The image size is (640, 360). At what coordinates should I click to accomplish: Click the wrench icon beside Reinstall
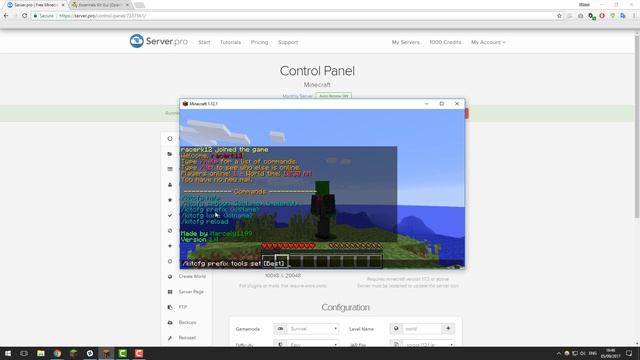(x=170, y=338)
